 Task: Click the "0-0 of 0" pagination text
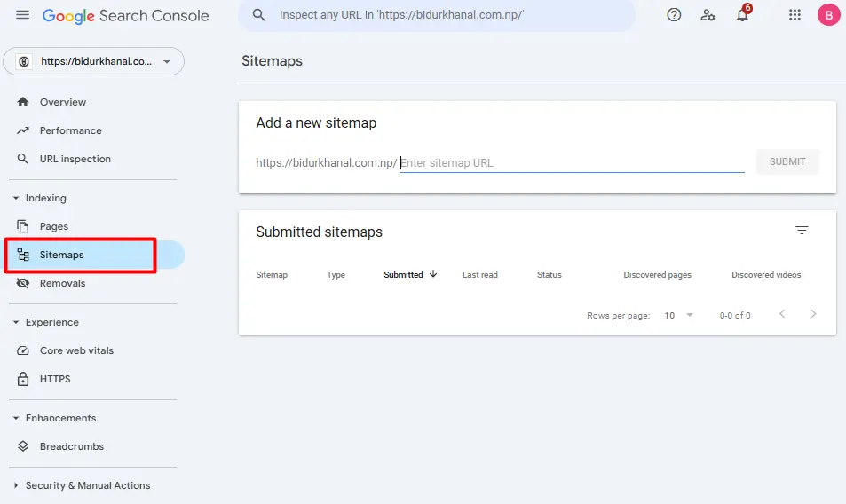pyautogui.click(x=735, y=315)
